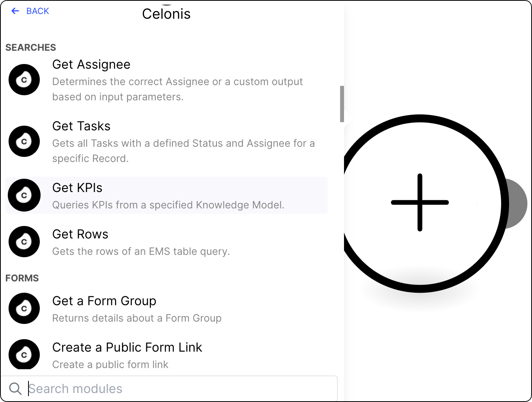Image resolution: width=532 pixels, height=402 pixels.
Task: Click the Celonis icon beside Create a Public Form Link
Action: coord(24,354)
